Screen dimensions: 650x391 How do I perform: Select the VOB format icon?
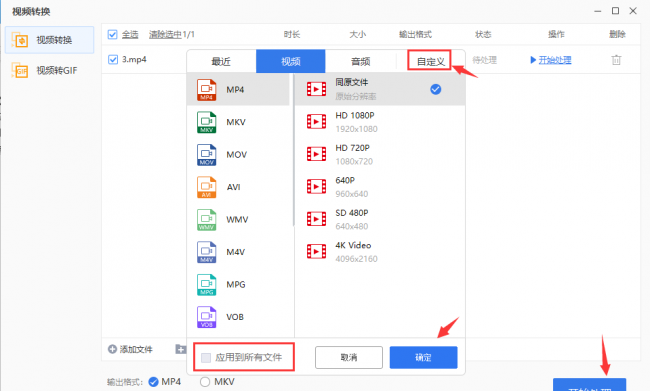206,317
